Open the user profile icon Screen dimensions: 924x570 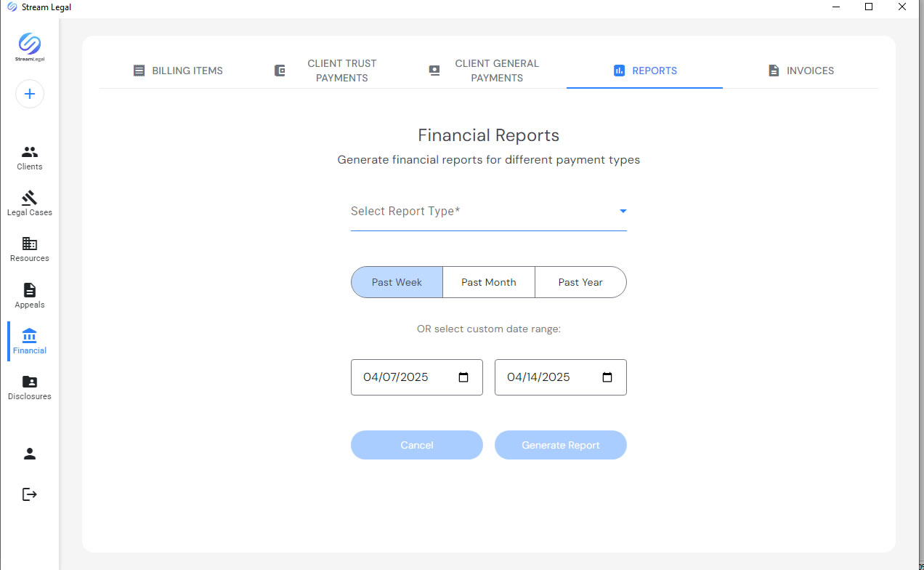pyautogui.click(x=30, y=454)
